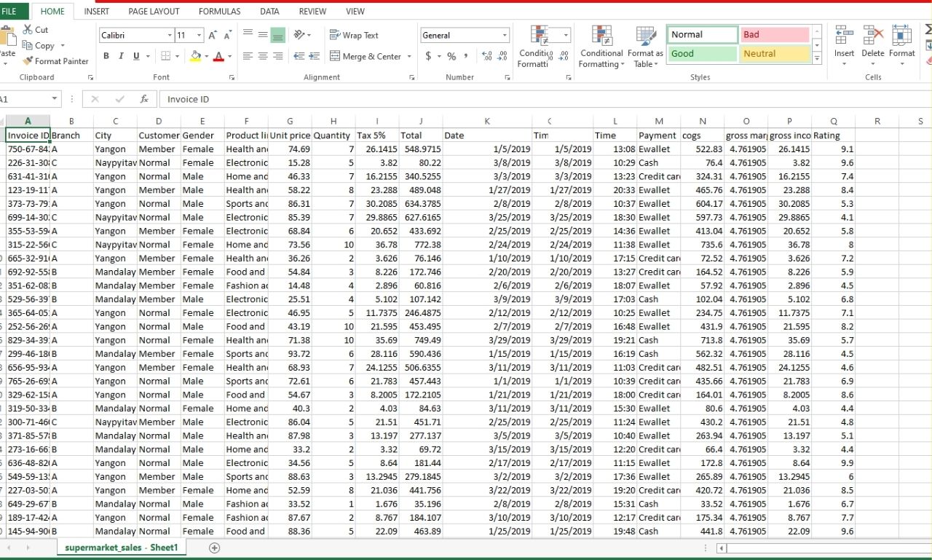
Task: Apply the Bad cell style
Action: (x=775, y=35)
